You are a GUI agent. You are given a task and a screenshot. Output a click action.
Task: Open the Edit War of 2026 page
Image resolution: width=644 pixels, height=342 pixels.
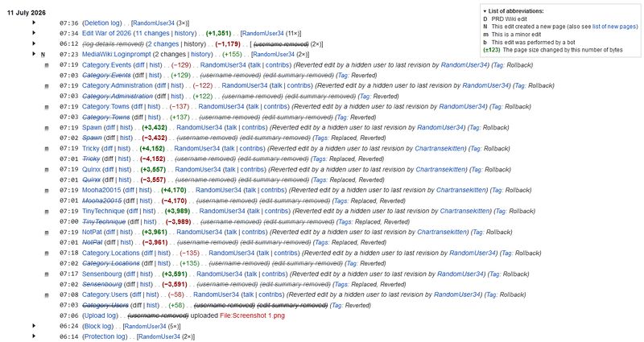coord(106,33)
